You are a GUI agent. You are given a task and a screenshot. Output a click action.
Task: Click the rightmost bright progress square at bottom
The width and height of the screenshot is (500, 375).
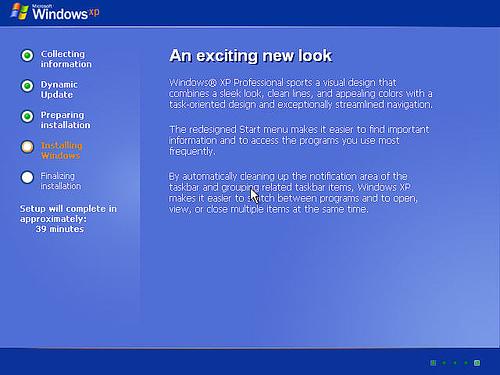point(477,363)
